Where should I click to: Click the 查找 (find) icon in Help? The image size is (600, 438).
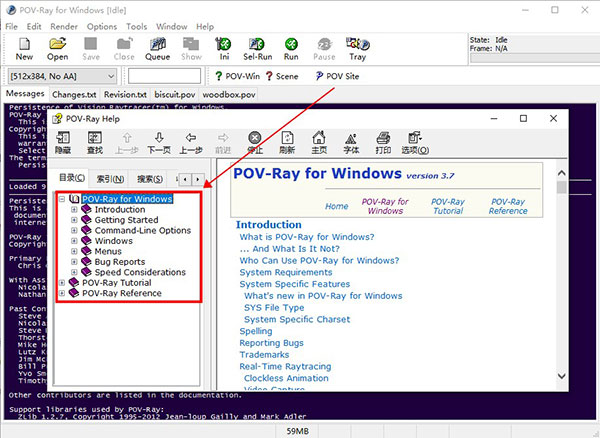pyautogui.click(x=95, y=138)
